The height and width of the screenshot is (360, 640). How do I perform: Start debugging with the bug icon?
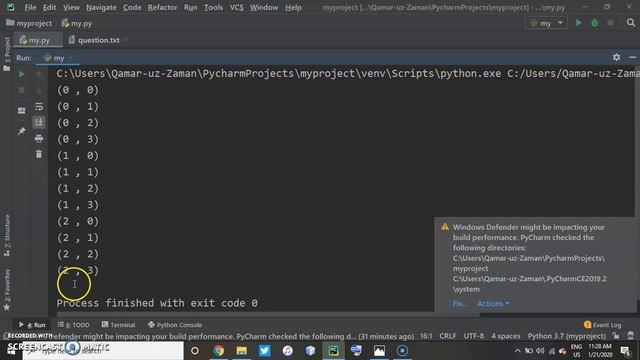pos(594,23)
